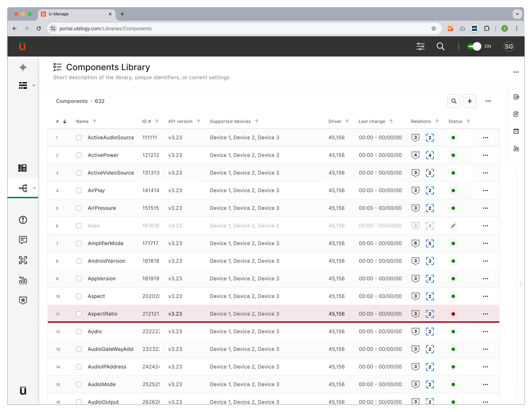Open the messages sidebar icon
Image resolution: width=532 pixels, height=412 pixels.
tap(23, 240)
